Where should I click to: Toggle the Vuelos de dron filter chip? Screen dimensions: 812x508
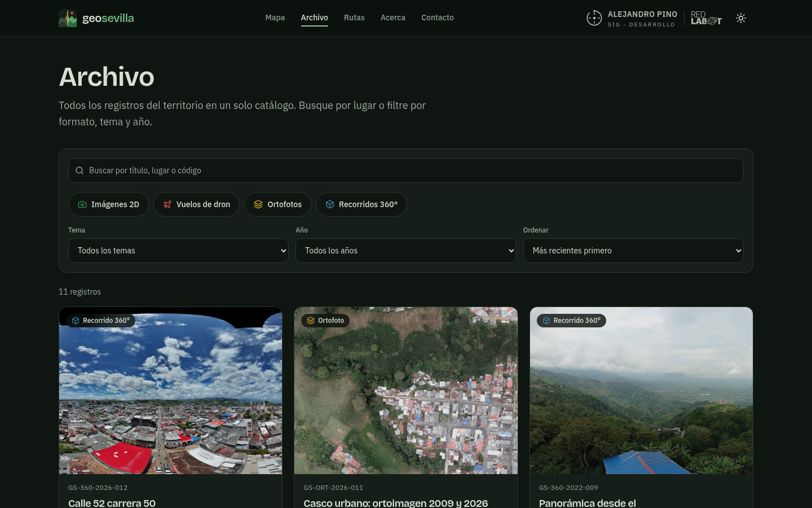point(196,204)
